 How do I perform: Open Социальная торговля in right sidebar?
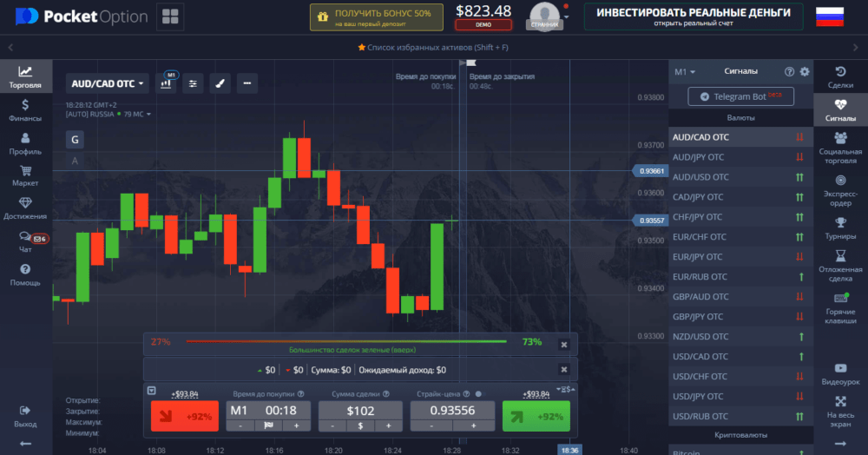(840, 148)
